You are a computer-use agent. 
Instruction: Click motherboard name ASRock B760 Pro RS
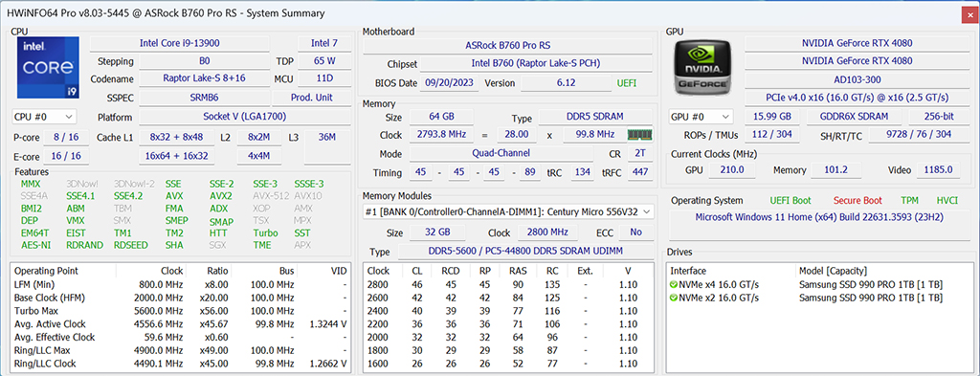click(508, 46)
